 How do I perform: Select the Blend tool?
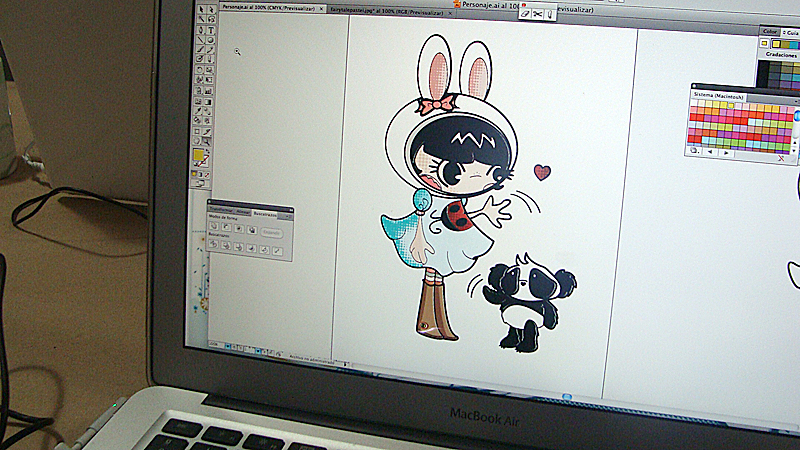(207, 111)
